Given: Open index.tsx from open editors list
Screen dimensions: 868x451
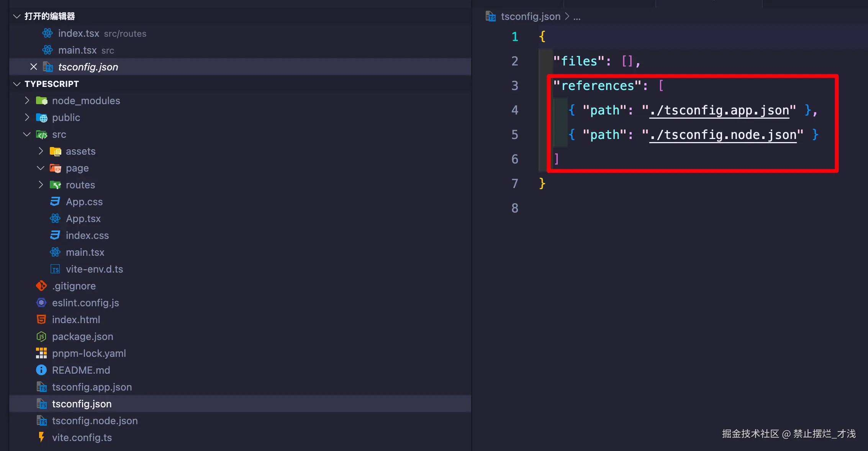Looking at the screenshot, I should click(79, 34).
